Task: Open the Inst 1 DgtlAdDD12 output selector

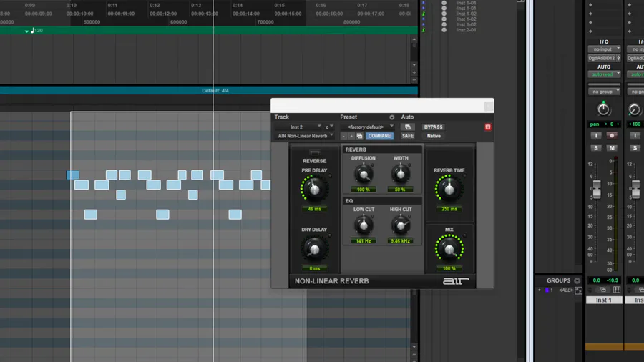Action: tap(604, 58)
